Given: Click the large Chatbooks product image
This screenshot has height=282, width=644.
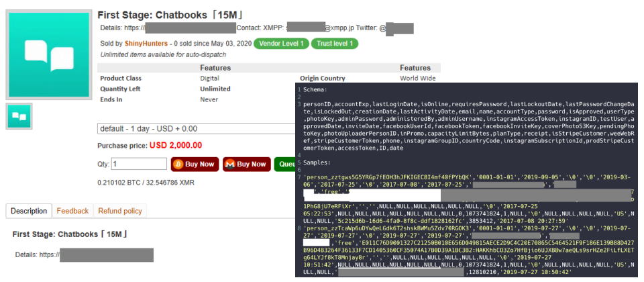Looking at the screenshot, I should (49, 54).
